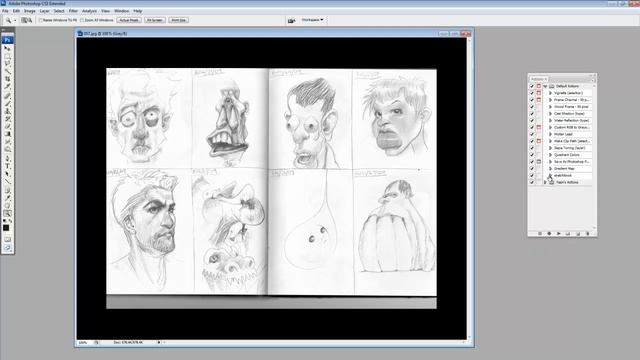Viewport: 640px width, 360px height.
Task: Click the Ps logo at toolbox top
Action: tap(7, 40)
